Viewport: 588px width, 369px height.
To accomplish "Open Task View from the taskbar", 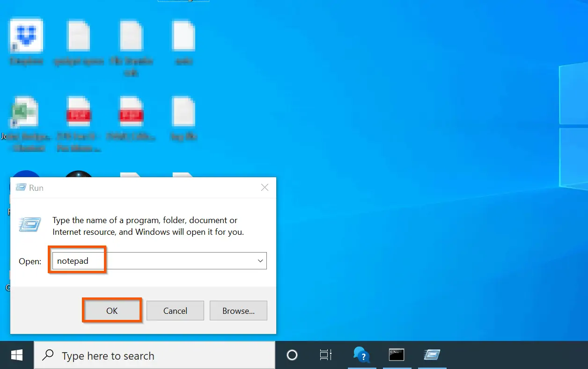I will 325,355.
